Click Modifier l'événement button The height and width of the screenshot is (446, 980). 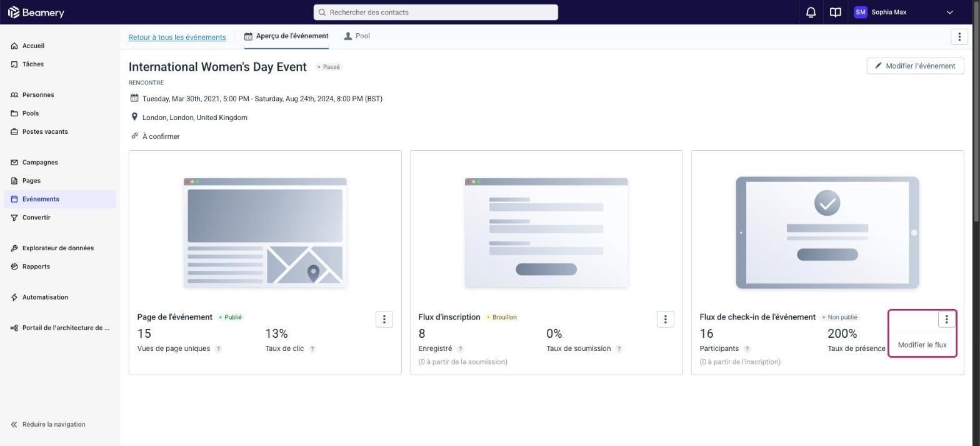click(915, 66)
